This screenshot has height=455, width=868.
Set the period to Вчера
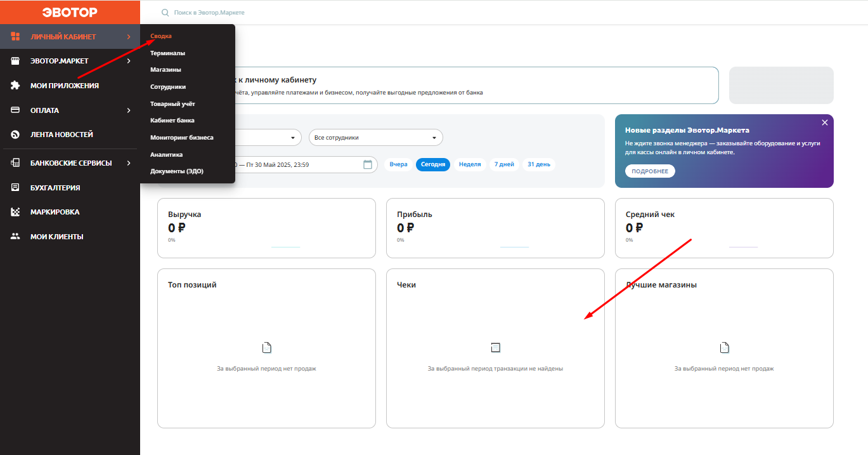click(x=399, y=164)
